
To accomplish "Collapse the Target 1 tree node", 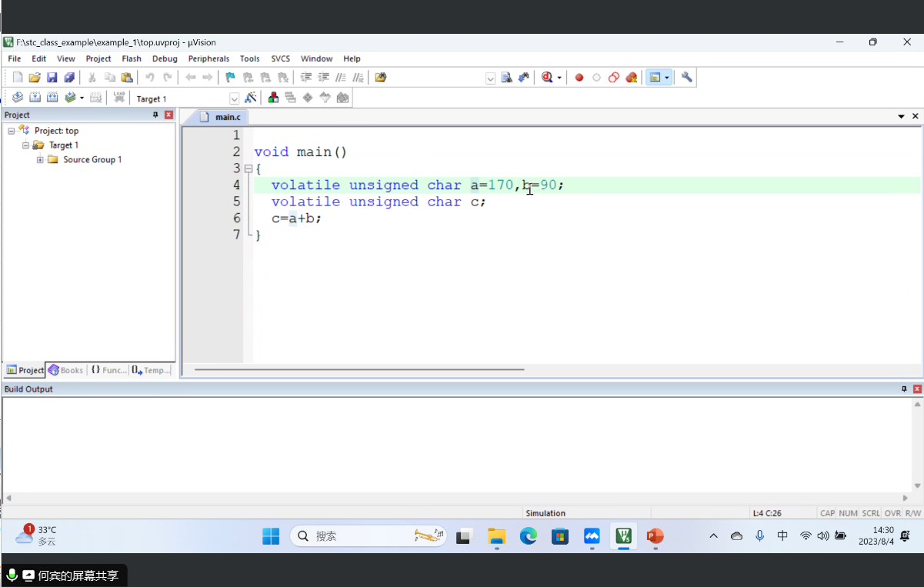I will (25, 145).
